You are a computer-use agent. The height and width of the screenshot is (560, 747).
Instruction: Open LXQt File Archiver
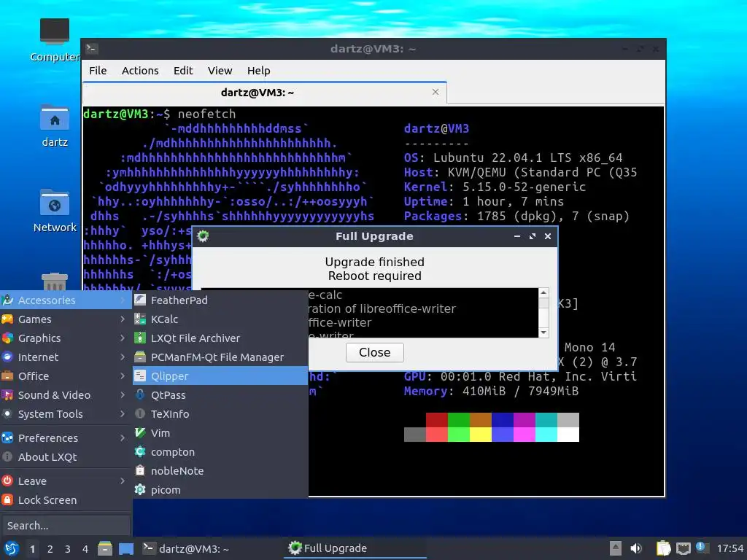(x=220, y=338)
